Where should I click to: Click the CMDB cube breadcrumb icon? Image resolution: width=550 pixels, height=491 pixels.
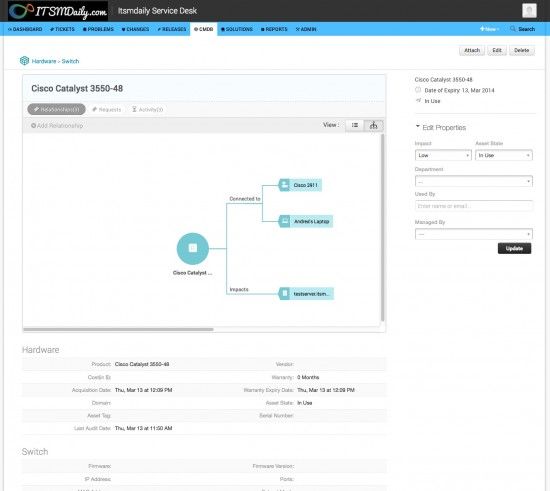pos(24,61)
